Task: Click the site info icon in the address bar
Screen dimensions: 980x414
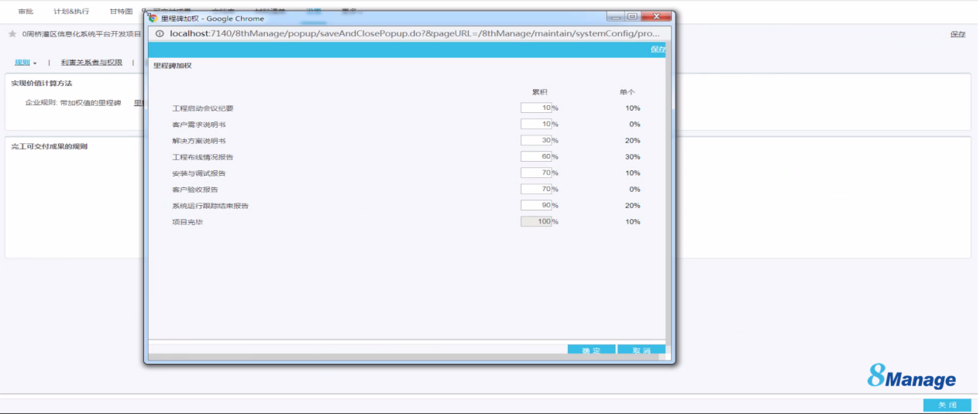Action: coord(160,33)
